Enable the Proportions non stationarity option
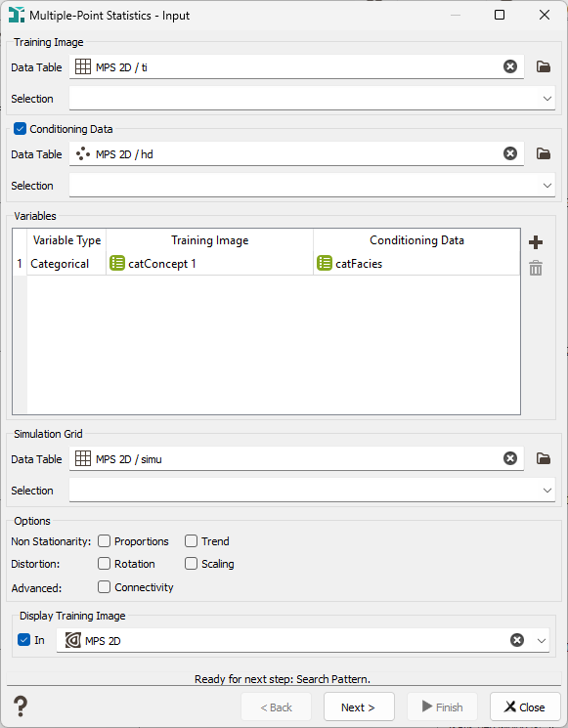 (x=104, y=541)
